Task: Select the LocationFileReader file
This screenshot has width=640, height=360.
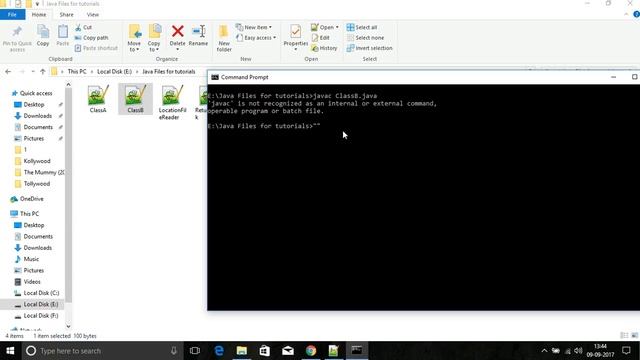Action: 172,102
